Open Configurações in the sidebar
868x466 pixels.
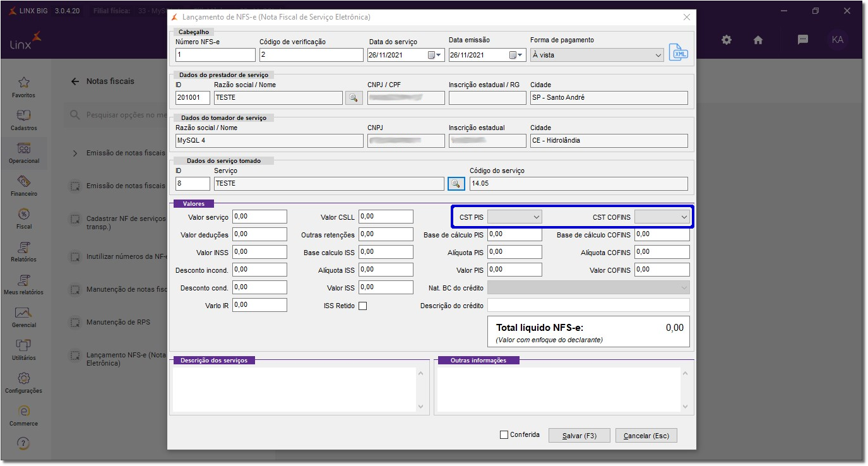pos(24,383)
